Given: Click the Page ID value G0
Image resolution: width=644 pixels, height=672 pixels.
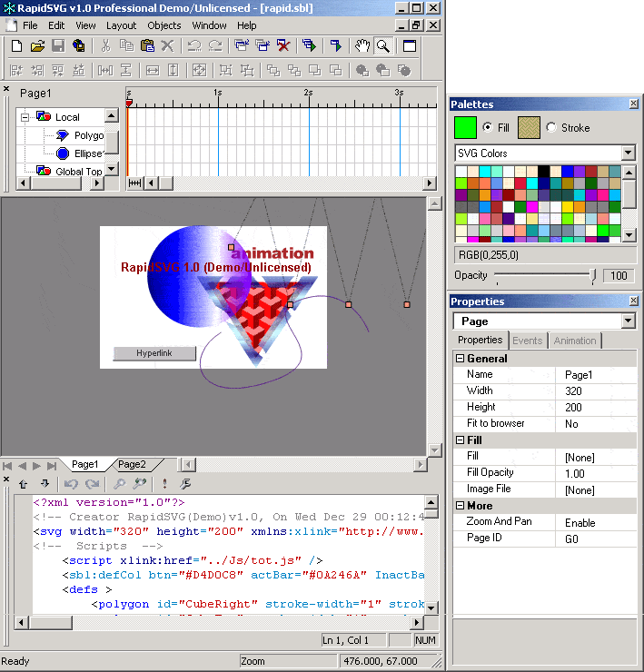Looking at the screenshot, I should (x=596, y=539).
